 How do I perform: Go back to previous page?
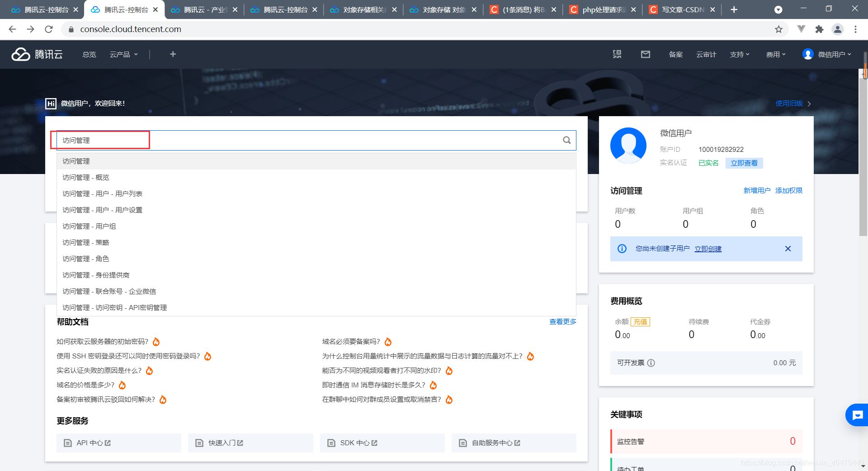(x=13, y=29)
